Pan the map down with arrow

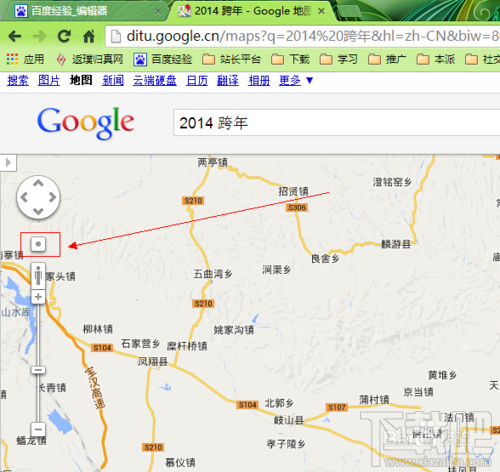(x=38, y=211)
